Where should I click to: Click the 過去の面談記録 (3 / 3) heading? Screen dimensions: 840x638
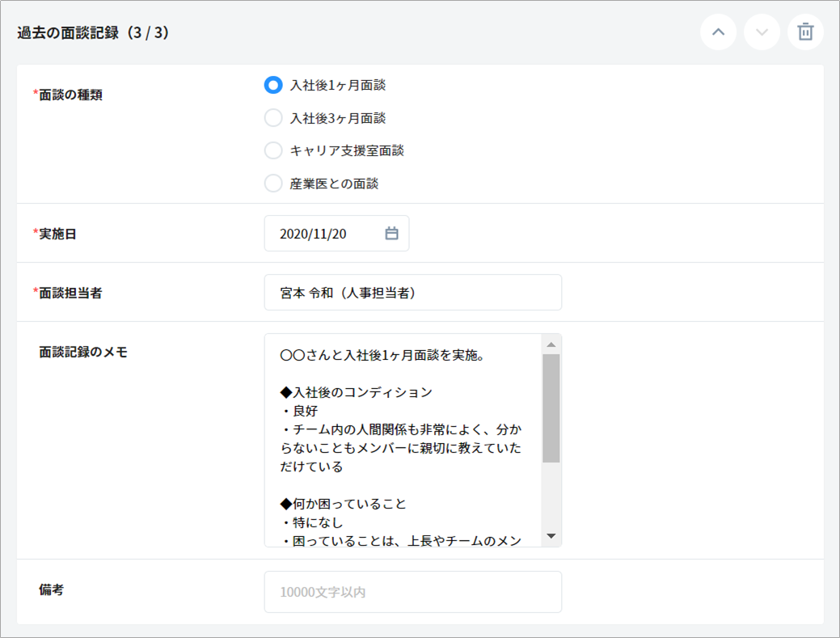pos(93,33)
